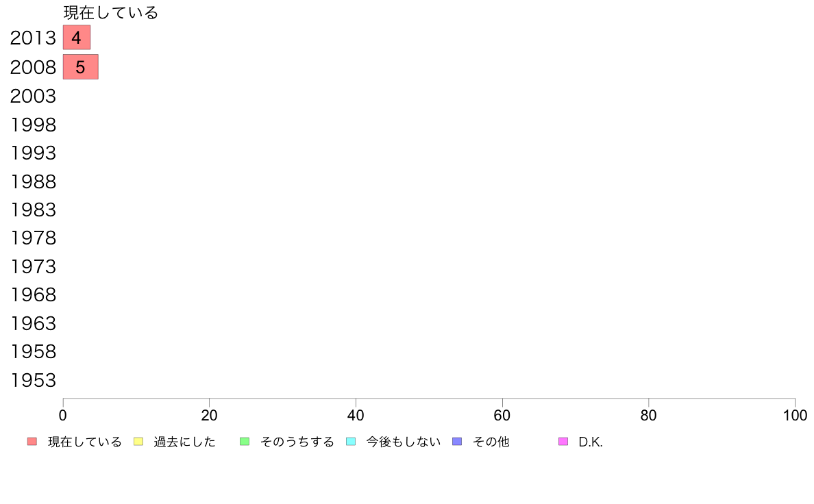The image size is (814, 504).
Task: Click the green そのうちする legend swatch
Action: (245, 442)
